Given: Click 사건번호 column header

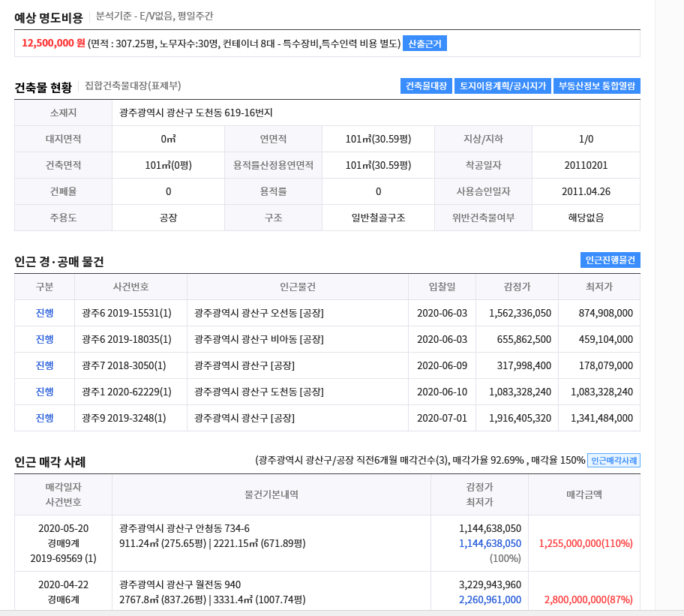Looking at the screenshot, I should pyautogui.click(x=130, y=287).
